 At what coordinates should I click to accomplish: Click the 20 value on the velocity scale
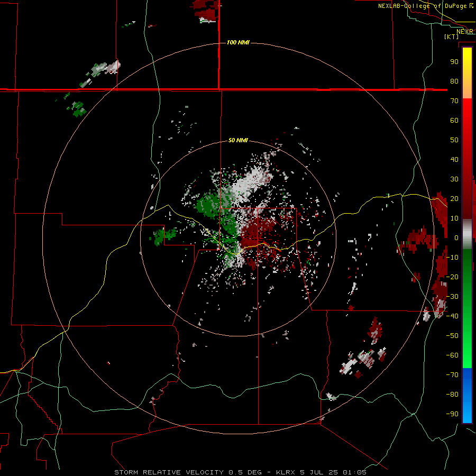tap(454, 199)
